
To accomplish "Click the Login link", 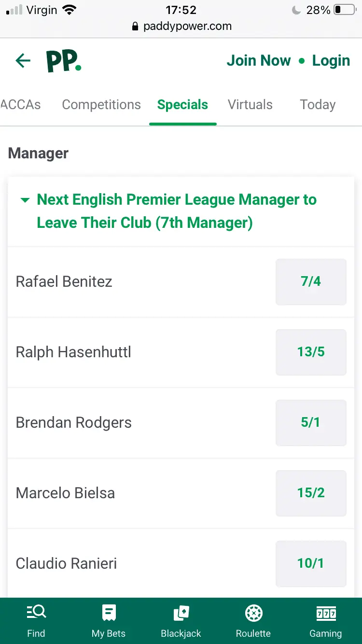I will pos(331,61).
